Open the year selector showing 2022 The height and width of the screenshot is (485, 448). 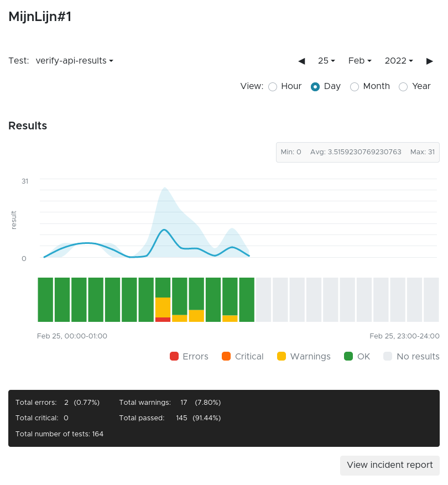pyautogui.click(x=399, y=61)
